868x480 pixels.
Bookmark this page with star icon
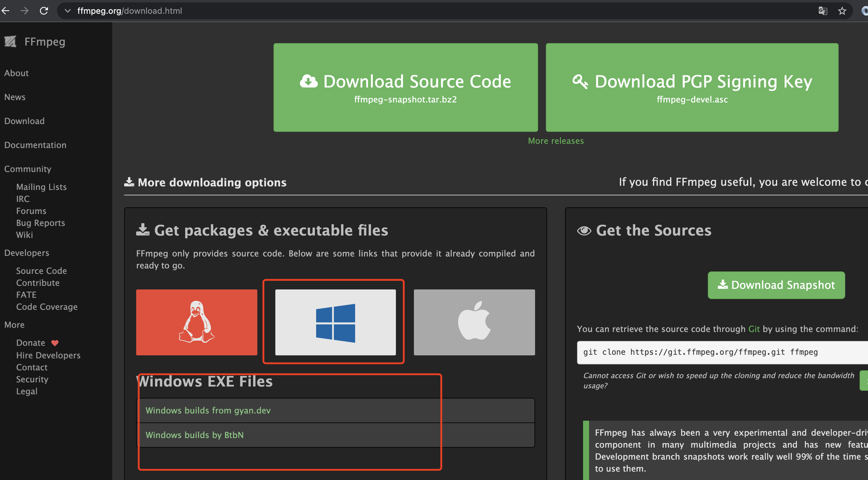[x=842, y=11]
